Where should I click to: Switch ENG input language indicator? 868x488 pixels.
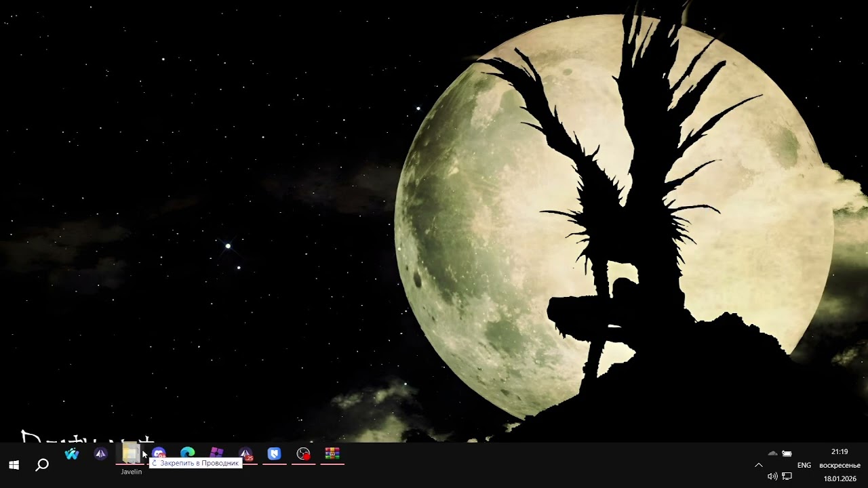pos(804,465)
